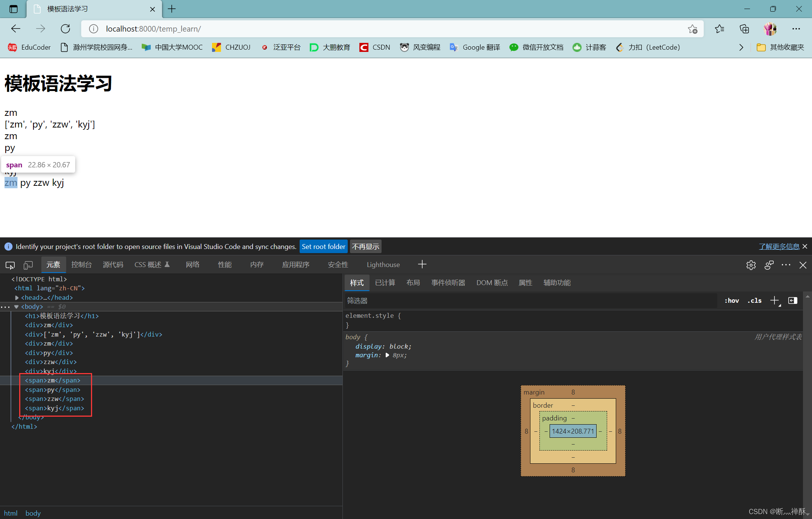Open DevTools settings gear
812x519 pixels.
point(751,265)
